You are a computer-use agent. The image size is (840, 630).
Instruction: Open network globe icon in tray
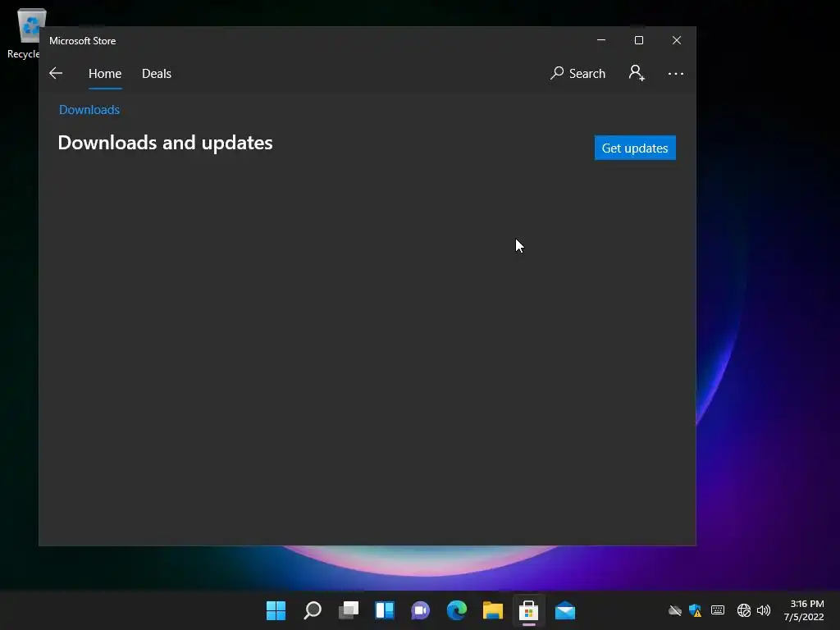[x=743, y=610]
